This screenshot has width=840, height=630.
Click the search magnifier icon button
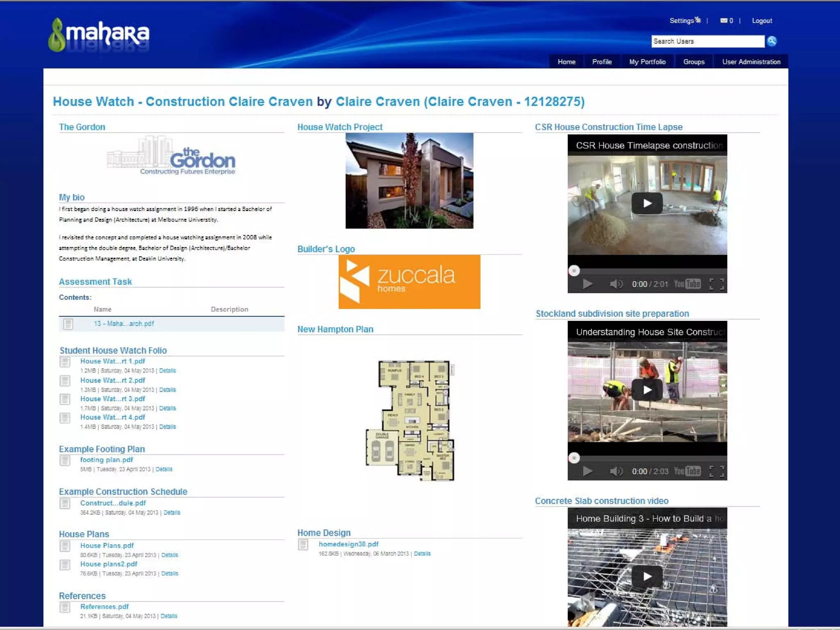pyautogui.click(x=772, y=41)
